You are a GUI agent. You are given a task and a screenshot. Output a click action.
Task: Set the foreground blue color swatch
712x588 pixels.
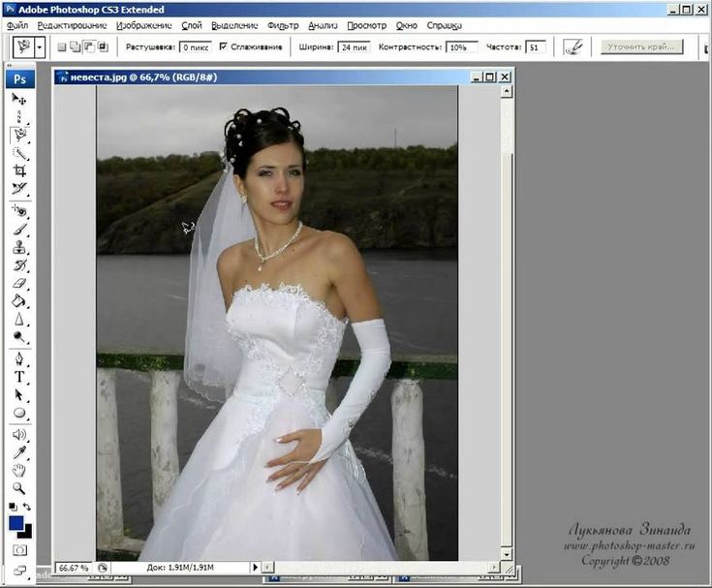[15, 523]
